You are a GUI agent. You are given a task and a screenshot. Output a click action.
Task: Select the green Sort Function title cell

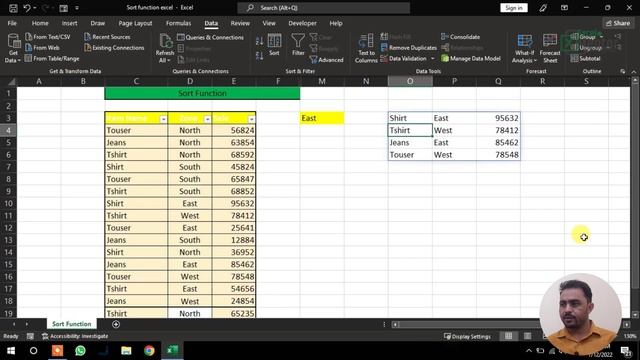(202, 93)
